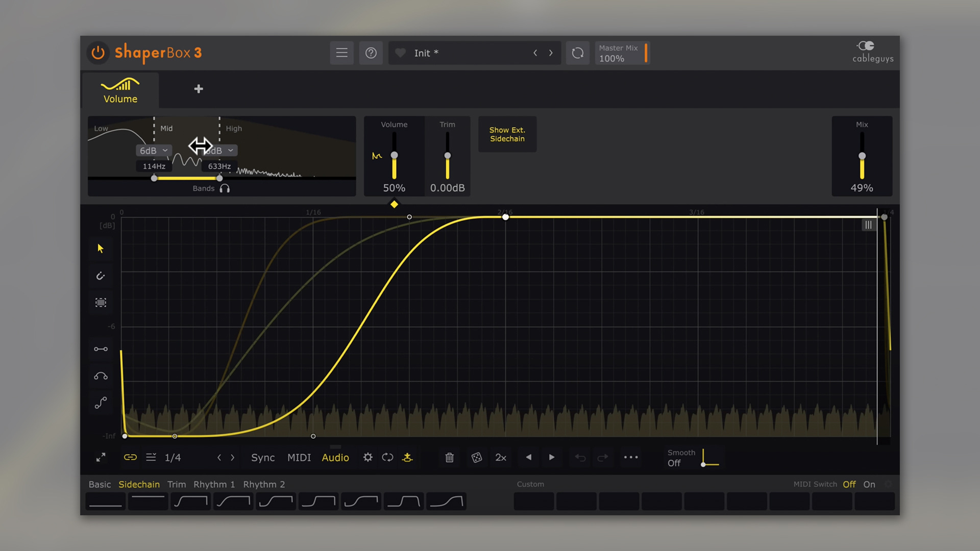Toggle the ShaperBox power button
The width and height of the screenshot is (980, 551).
coord(98,53)
